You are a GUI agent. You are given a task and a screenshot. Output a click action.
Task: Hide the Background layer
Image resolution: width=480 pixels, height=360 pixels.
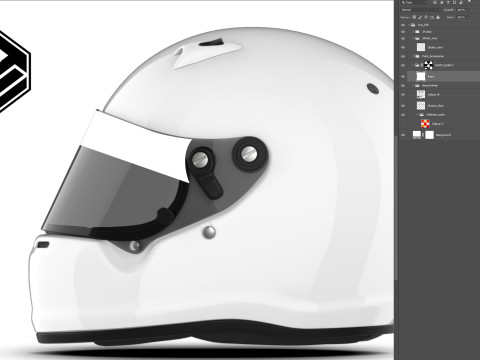coord(403,135)
